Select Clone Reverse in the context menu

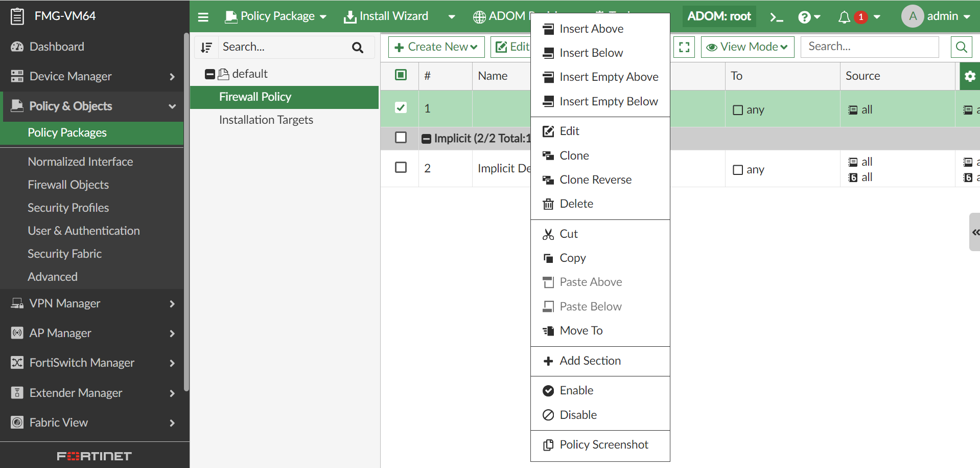click(595, 180)
